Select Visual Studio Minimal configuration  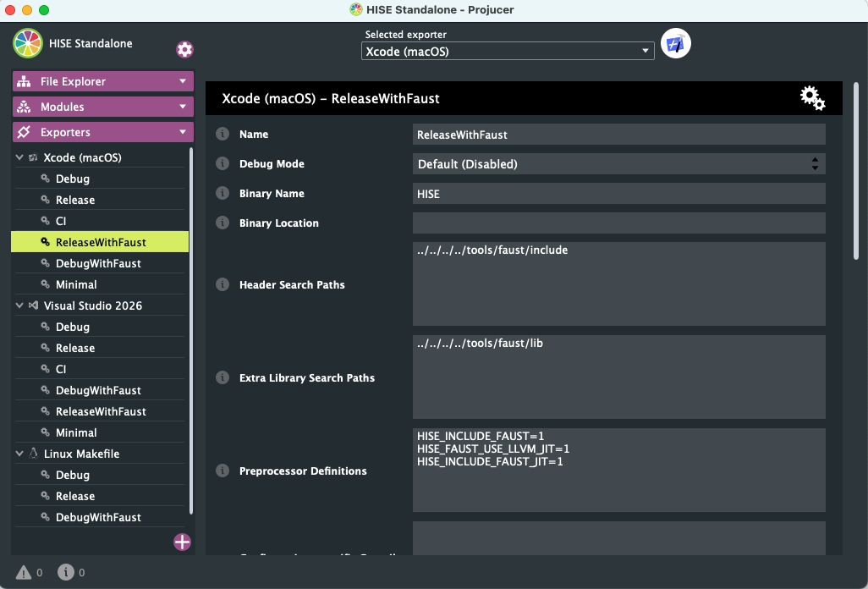point(100,432)
